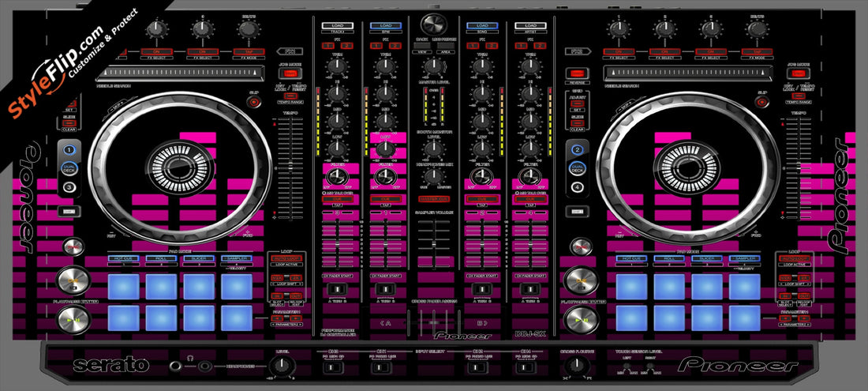Click left deck parameter right arrow
Viewport: 868px width, 391px height.
tap(296, 318)
